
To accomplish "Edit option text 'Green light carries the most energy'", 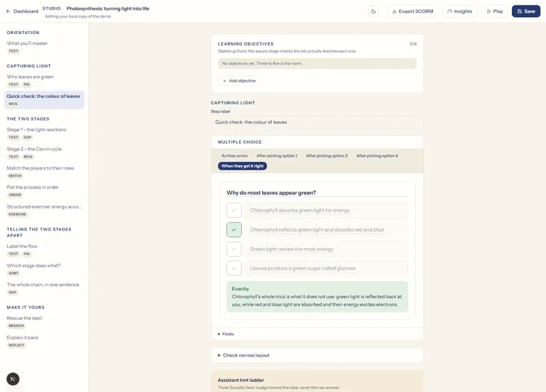I will (x=326, y=249).
